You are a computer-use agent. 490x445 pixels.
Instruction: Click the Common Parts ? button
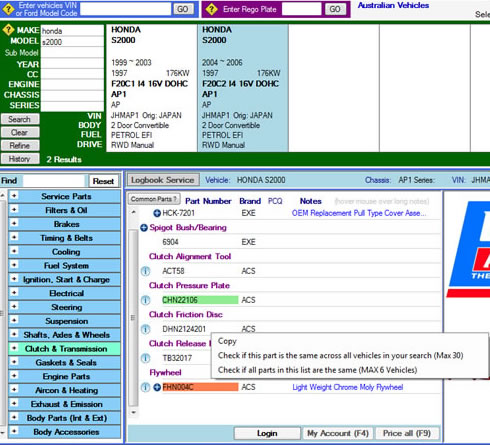(154, 199)
